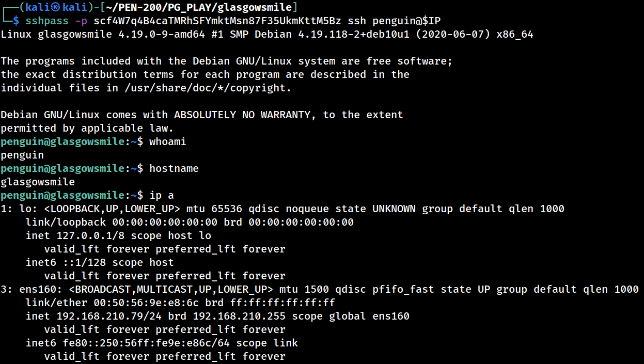Click the ip a command
644x364 pixels.
tap(162, 196)
